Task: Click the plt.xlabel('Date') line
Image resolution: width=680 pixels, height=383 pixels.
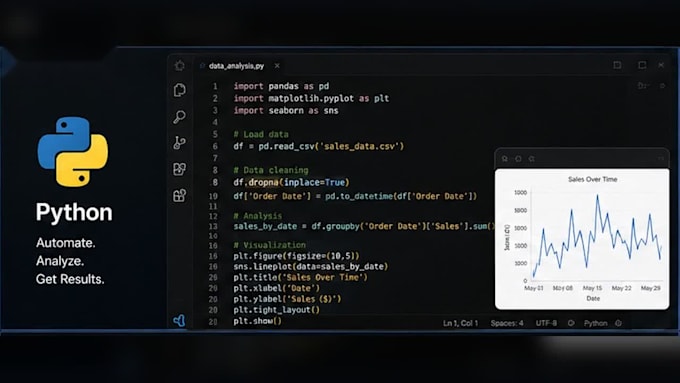Action: coord(277,288)
